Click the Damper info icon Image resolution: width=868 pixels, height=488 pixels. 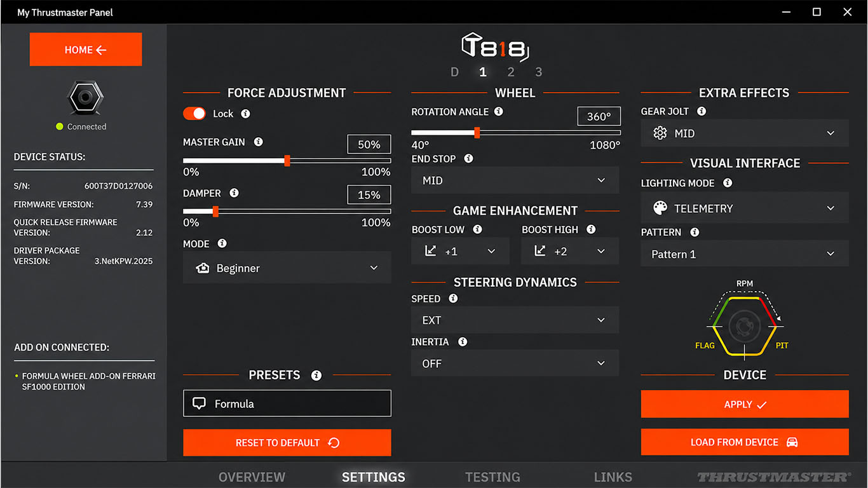[x=234, y=193]
